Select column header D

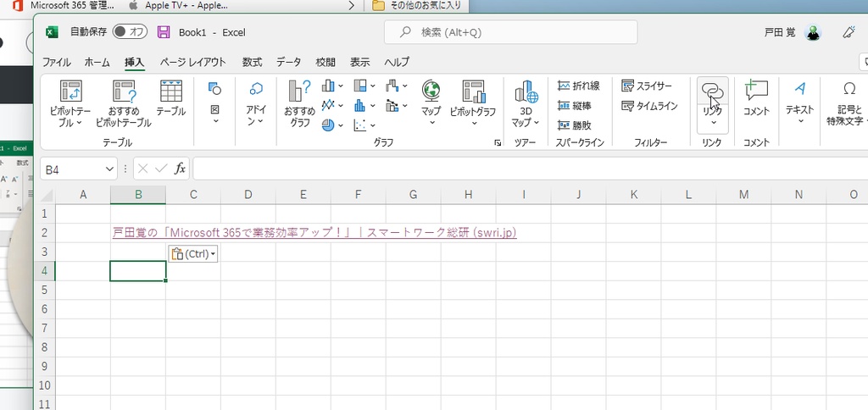(x=248, y=194)
